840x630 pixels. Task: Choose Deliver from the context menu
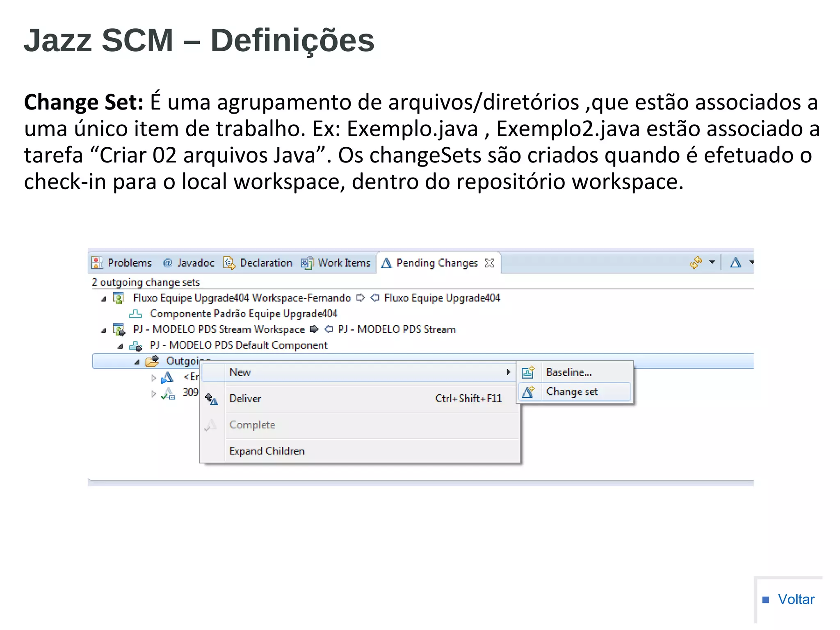point(359,398)
